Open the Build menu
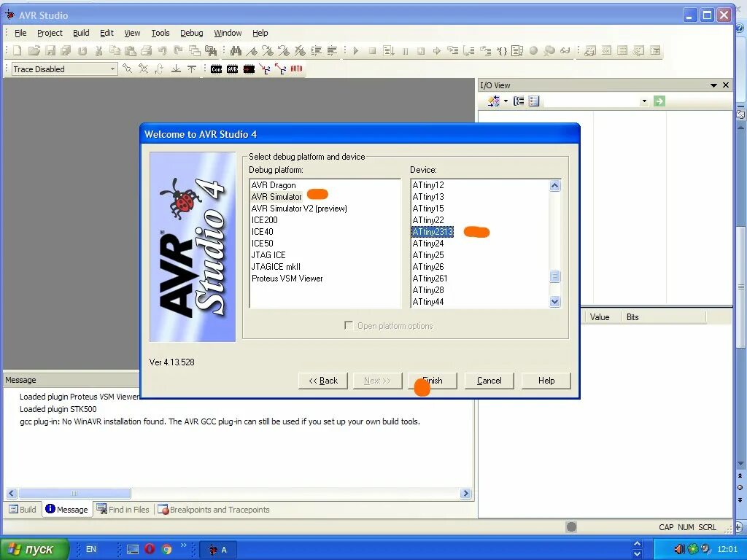This screenshot has width=747, height=560. point(81,33)
